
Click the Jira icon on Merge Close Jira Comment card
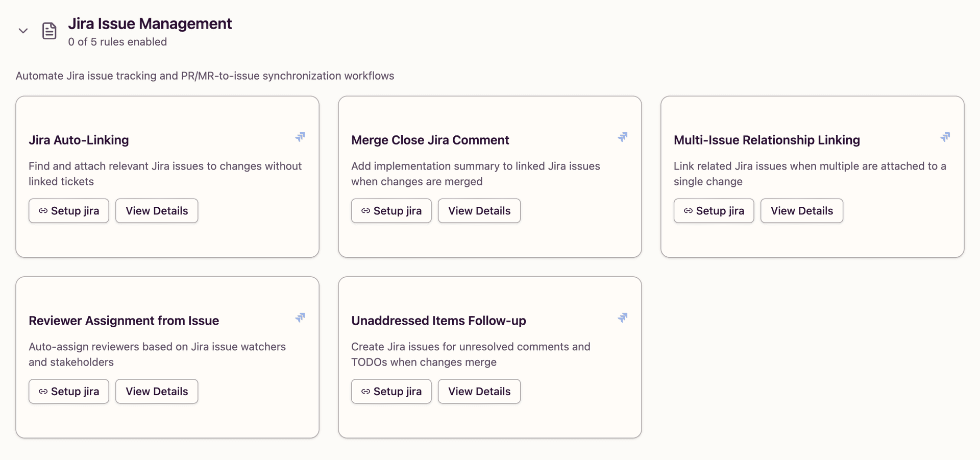pos(623,137)
